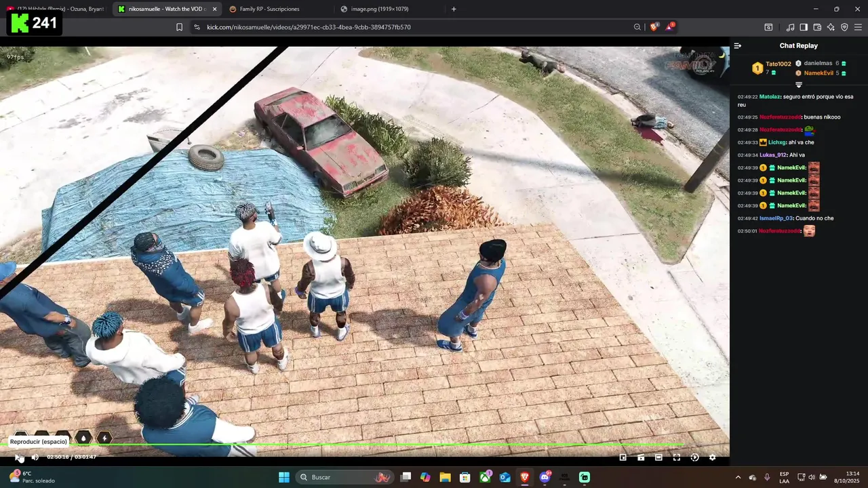
Task: Bookmark this page in address bar
Action: pyautogui.click(x=179, y=27)
